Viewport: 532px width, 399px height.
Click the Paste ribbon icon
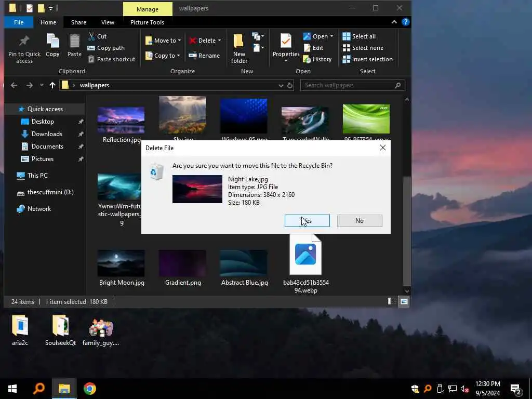pos(74,45)
